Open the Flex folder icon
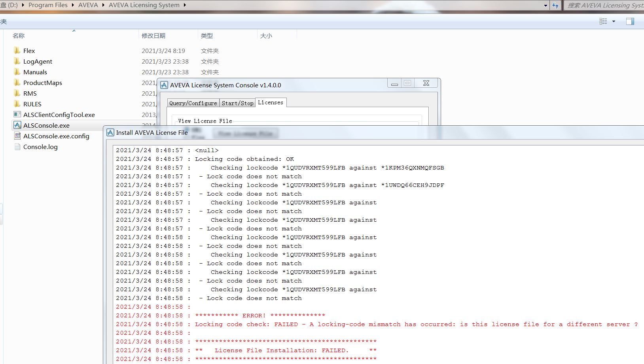The height and width of the screenshot is (364, 644). (17, 51)
